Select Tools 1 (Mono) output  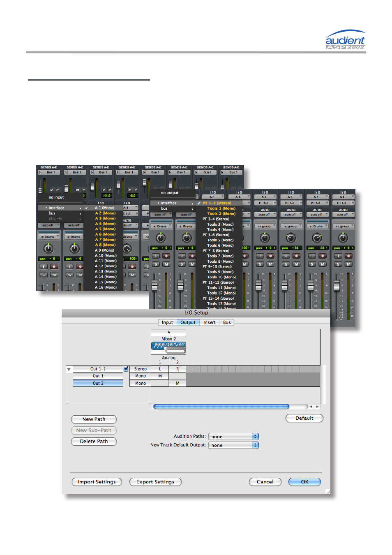coord(221,208)
